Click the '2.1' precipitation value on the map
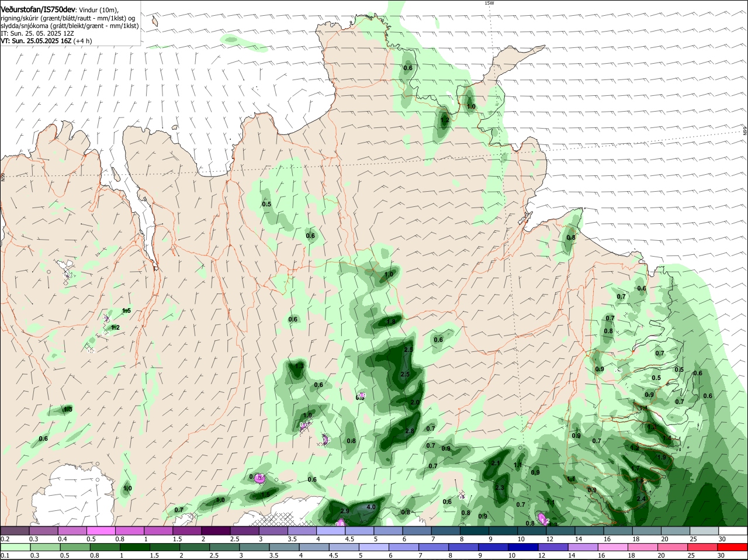 pyautogui.click(x=496, y=463)
